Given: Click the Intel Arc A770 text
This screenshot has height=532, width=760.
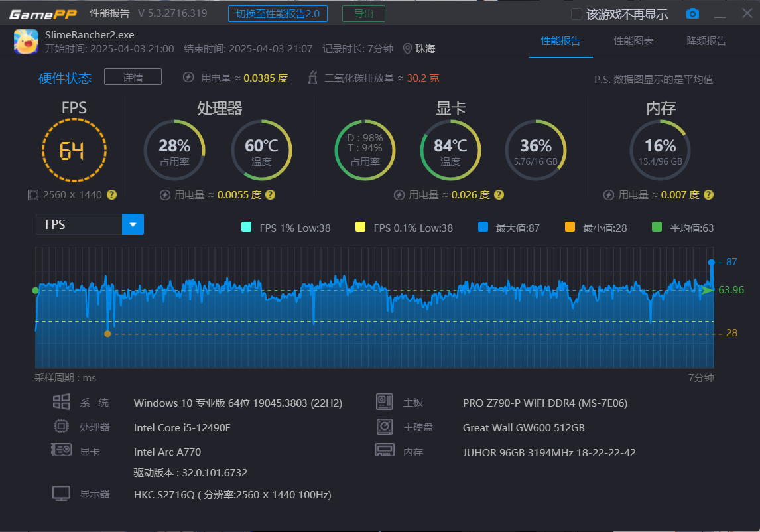Looking at the screenshot, I should (167, 452).
